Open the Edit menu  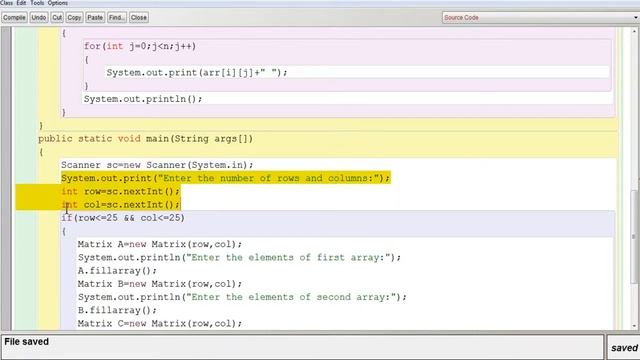click(21, 3)
